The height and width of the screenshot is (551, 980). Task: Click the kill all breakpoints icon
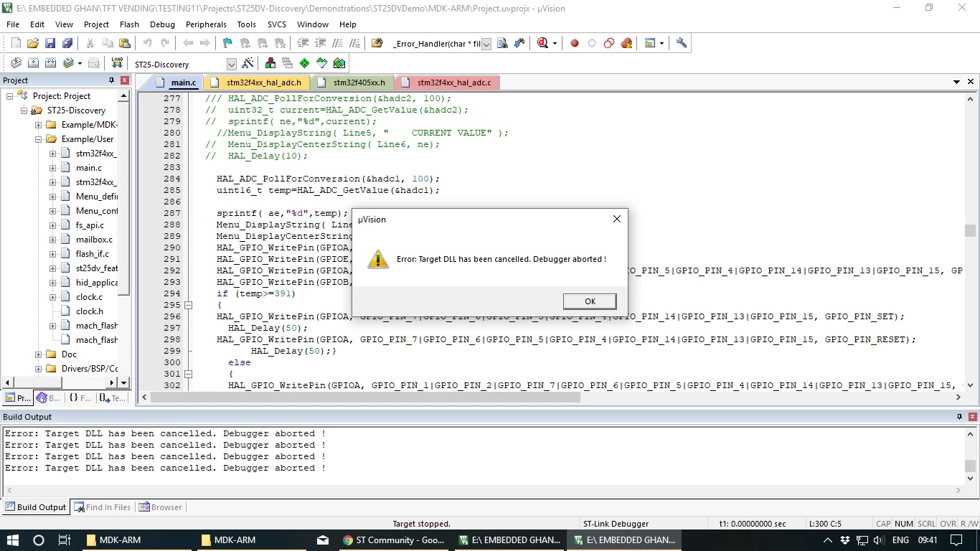626,43
